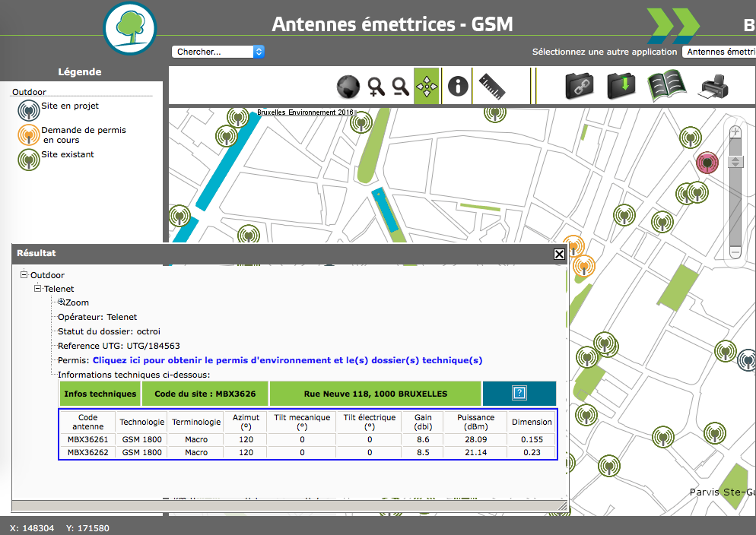Viewport: 756px width, 535px height.
Task: Click the folder download icon
Action: [x=621, y=86]
